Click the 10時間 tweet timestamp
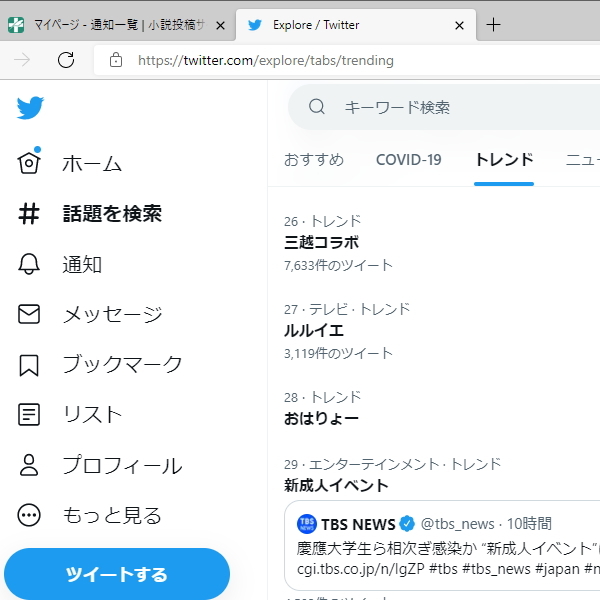Screen dimensions: 600x600 [529, 523]
